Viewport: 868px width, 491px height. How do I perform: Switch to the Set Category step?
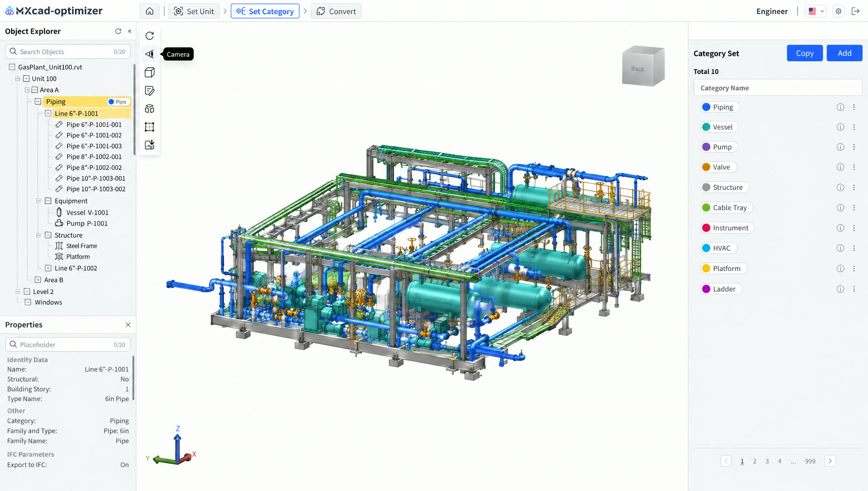(x=265, y=11)
